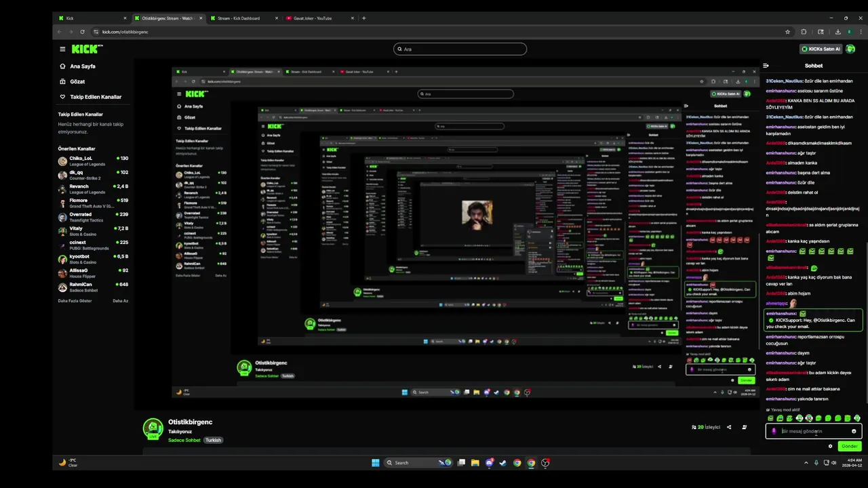The image size is (868, 488).
Task: Click the Sadece Sohbet category link
Action: (184, 440)
